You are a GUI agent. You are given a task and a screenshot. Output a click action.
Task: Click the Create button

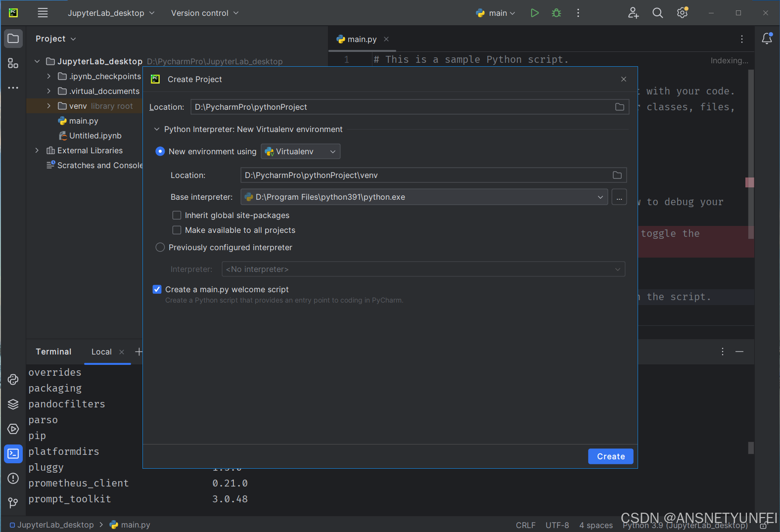pos(611,456)
